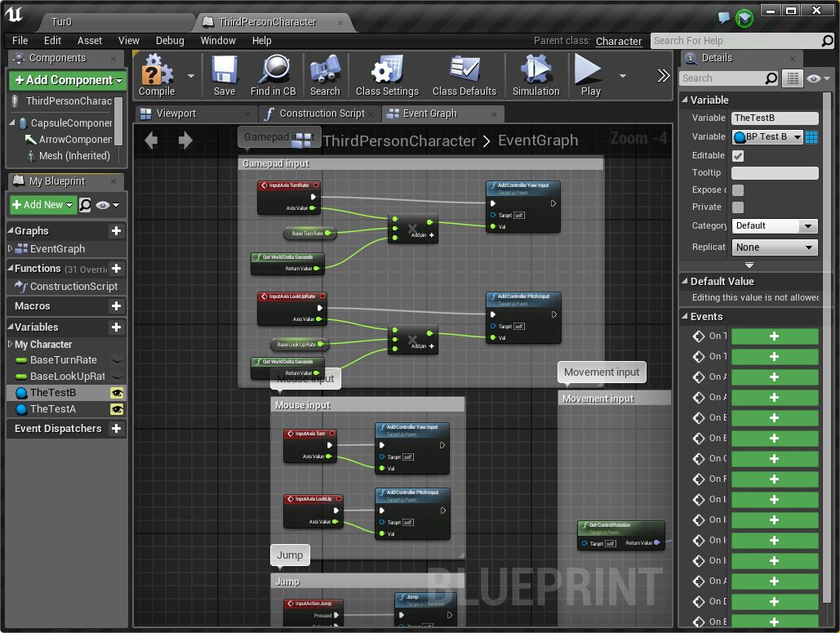This screenshot has width=840, height=633.
Task: Open the chat bubble feedback icon
Action: coord(724,18)
